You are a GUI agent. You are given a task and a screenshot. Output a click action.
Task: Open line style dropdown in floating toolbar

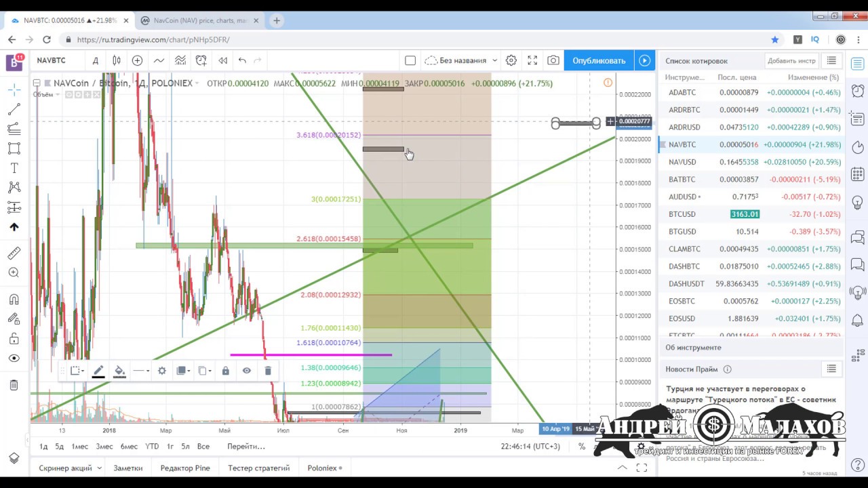pyautogui.click(x=141, y=371)
